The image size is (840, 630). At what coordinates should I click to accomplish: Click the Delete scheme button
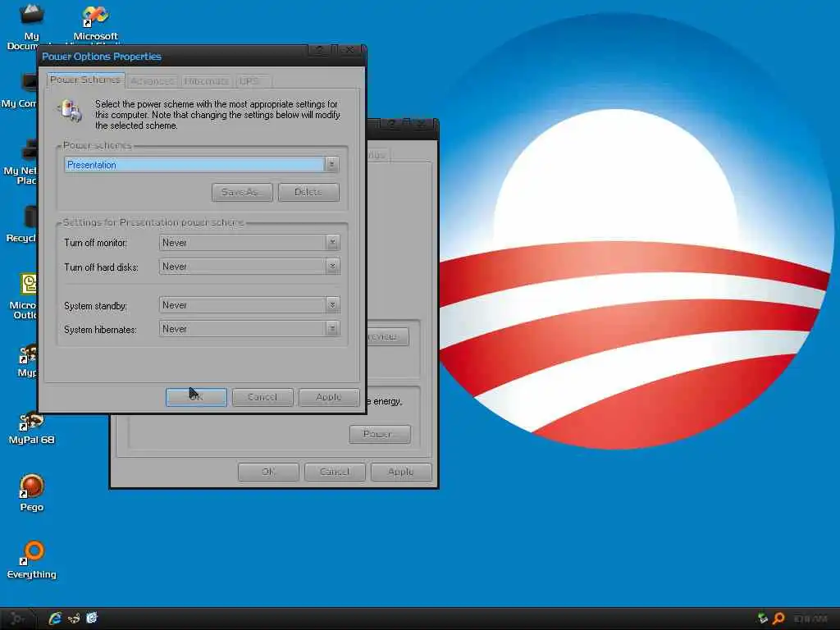point(308,192)
